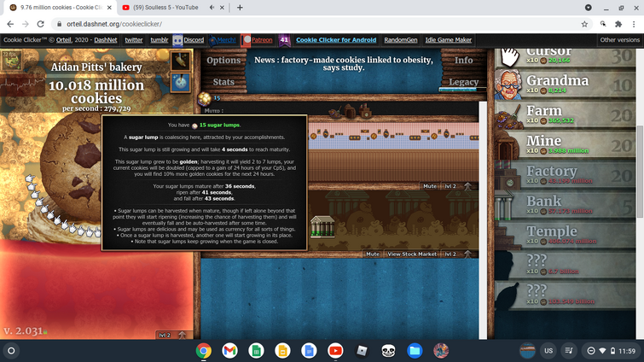Buy a Bank building
Image resolution: width=644 pixels, height=362 pixels.
coord(566,205)
